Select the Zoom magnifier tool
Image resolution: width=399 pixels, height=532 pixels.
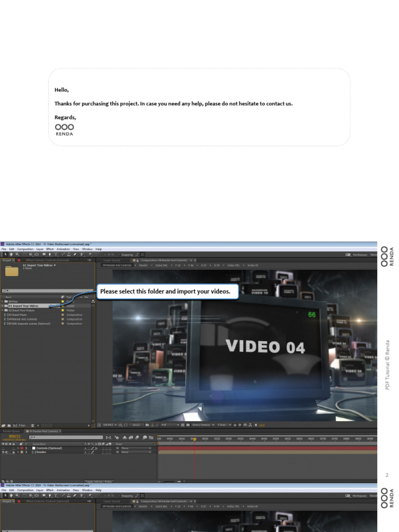pos(17,255)
